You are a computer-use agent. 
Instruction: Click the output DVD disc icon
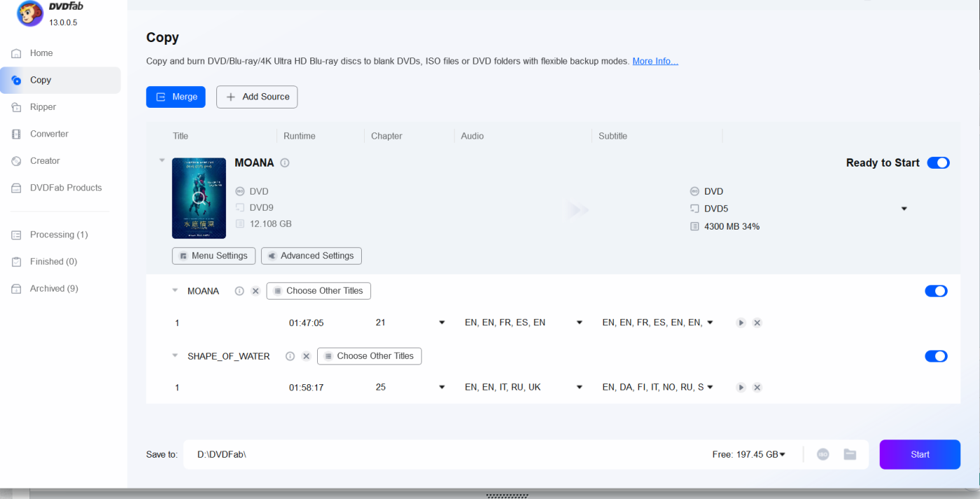[694, 191]
